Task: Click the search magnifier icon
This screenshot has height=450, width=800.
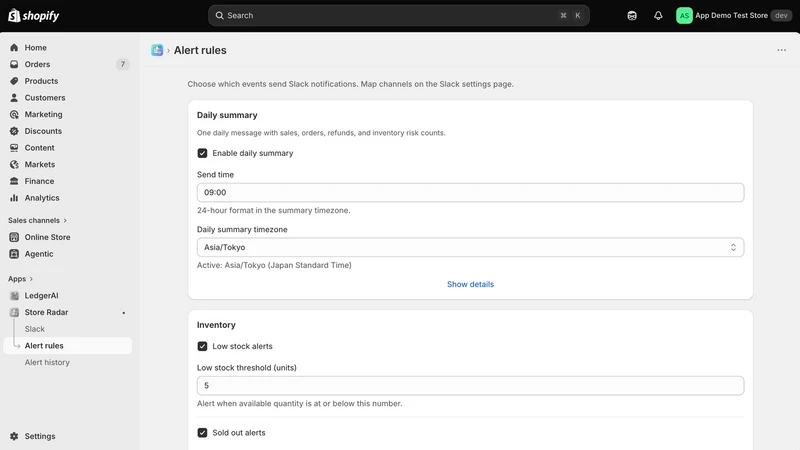Action: pos(219,15)
